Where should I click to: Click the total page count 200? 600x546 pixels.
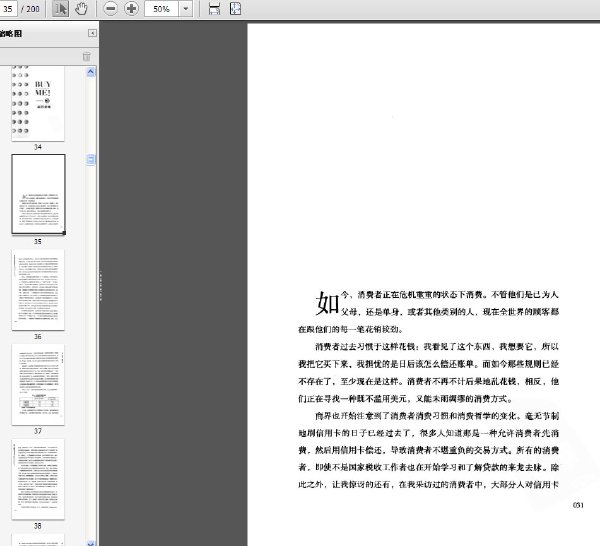(x=33, y=8)
